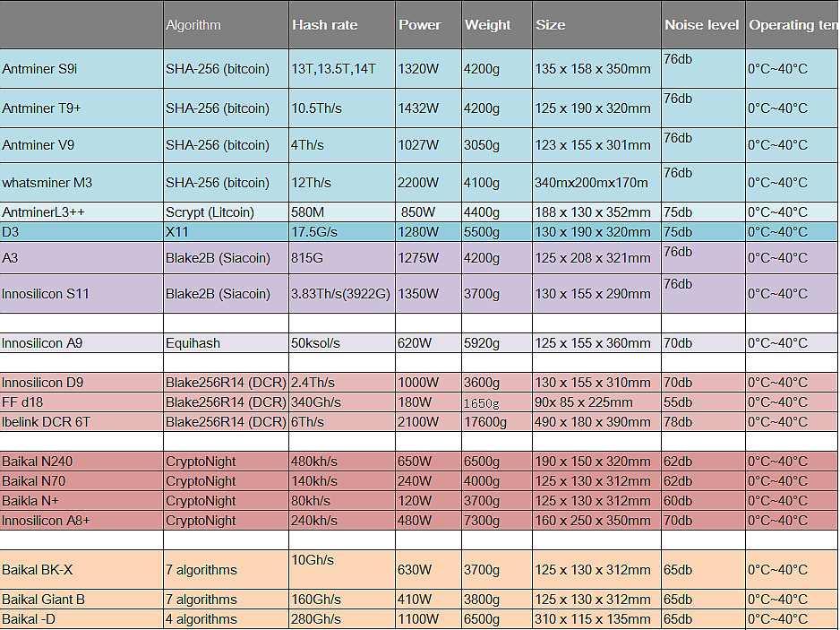840x630 pixels.
Task: Click the FF d18 cell
Action: pos(81,402)
